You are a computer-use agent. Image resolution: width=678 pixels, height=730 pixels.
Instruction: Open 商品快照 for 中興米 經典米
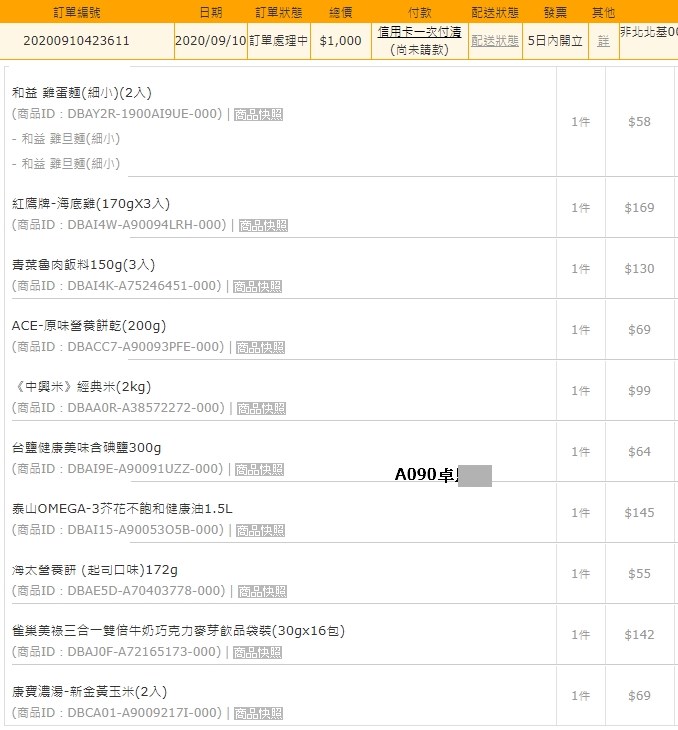(261, 409)
